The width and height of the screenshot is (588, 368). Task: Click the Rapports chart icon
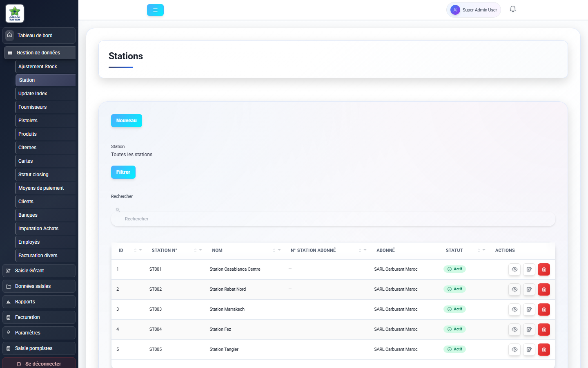8,302
